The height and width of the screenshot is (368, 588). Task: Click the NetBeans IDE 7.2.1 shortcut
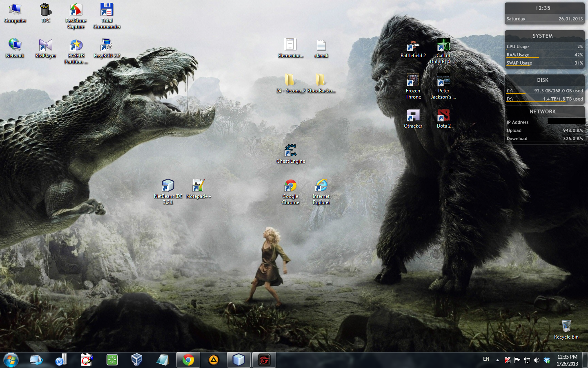(168, 186)
